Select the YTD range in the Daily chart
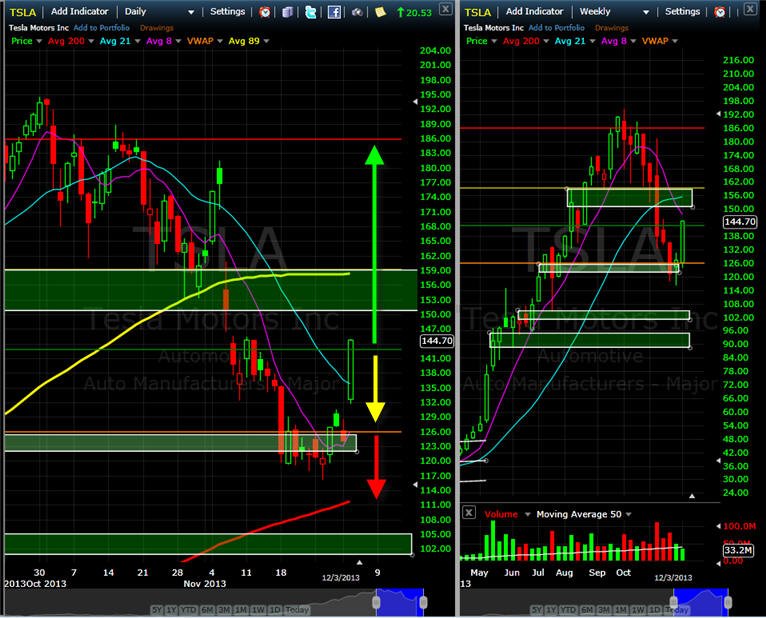This screenshot has height=618, width=766. point(188,610)
